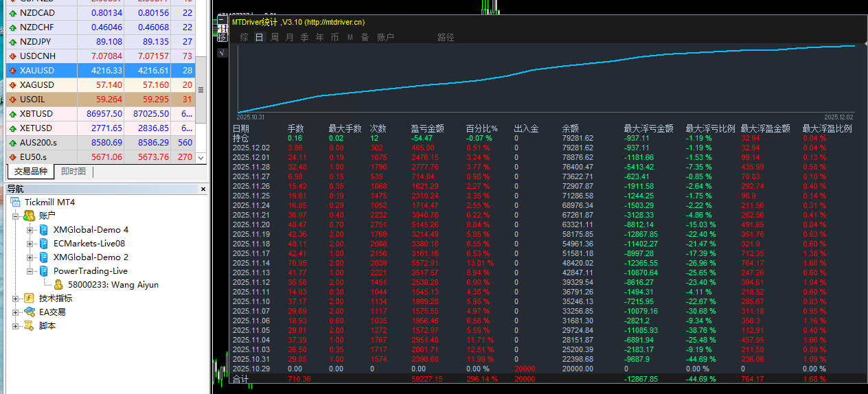The width and height of the screenshot is (868, 394).
Task: Collapse the 账户 tree node
Action: (x=16, y=216)
